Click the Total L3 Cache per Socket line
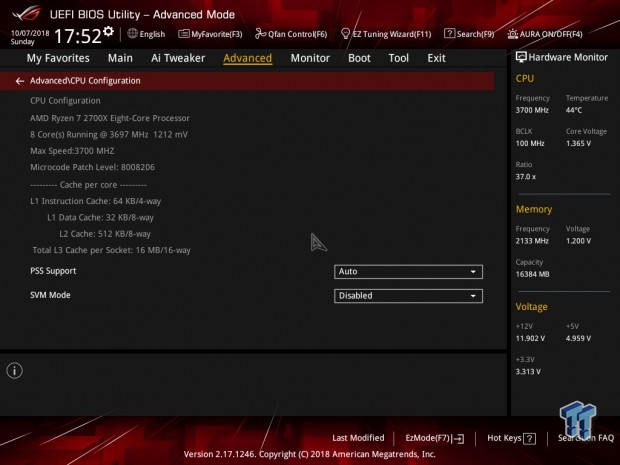Screen dimensions: 620x465 (112, 250)
